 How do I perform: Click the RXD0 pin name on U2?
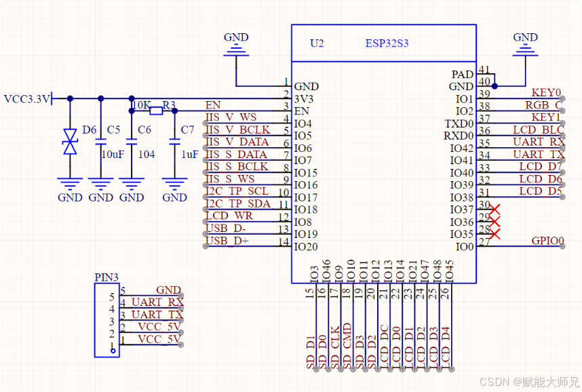(459, 136)
